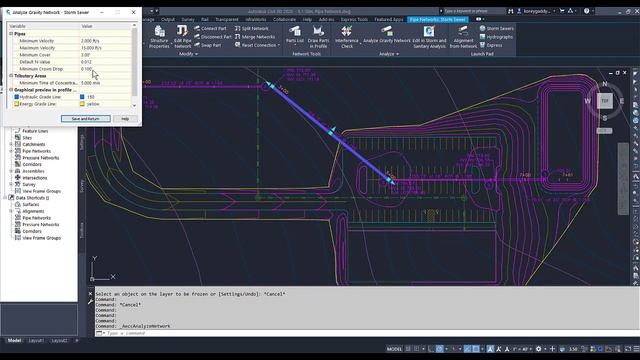
Task: Toggle object snap tracking in status bar
Action: coord(467,349)
